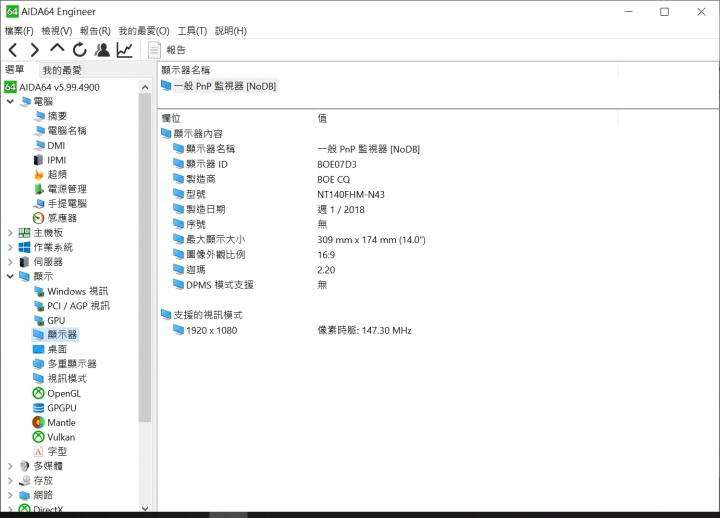Select the 感應器 sensor item
The image size is (720, 518).
tap(55, 218)
